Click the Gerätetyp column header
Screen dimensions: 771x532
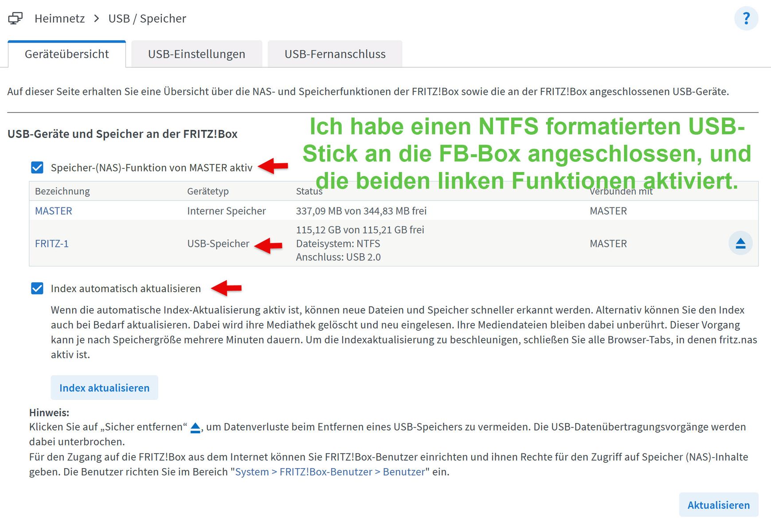click(208, 192)
